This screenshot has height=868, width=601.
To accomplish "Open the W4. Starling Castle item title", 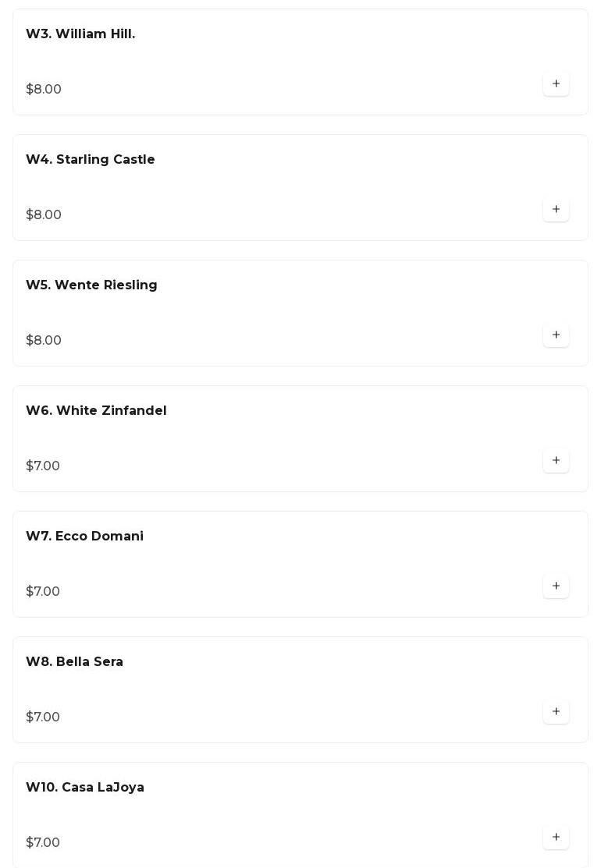I will tap(91, 159).
